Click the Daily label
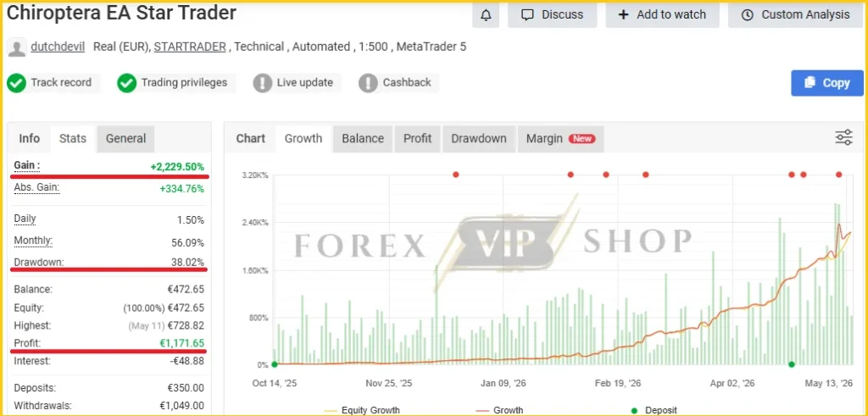868x416 pixels. pos(25,219)
